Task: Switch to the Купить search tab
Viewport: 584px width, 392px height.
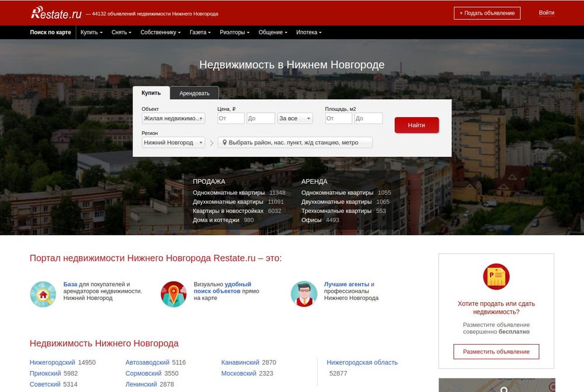Action: [x=151, y=93]
